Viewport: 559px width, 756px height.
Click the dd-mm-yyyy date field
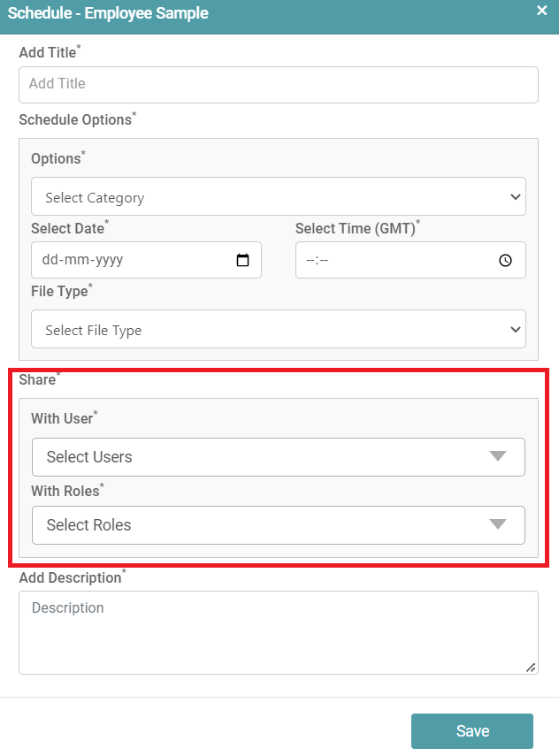(133, 261)
